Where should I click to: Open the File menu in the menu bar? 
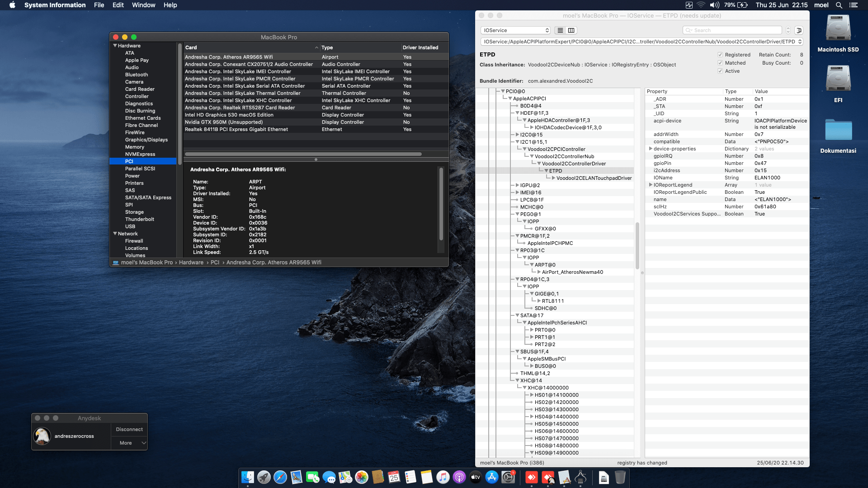click(99, 5)
